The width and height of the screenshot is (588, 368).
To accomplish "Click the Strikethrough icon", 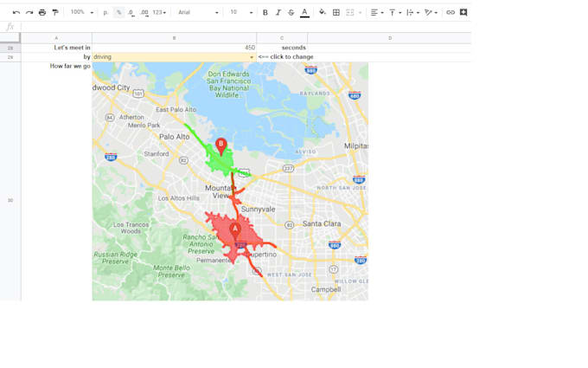I will pos(291,12).
